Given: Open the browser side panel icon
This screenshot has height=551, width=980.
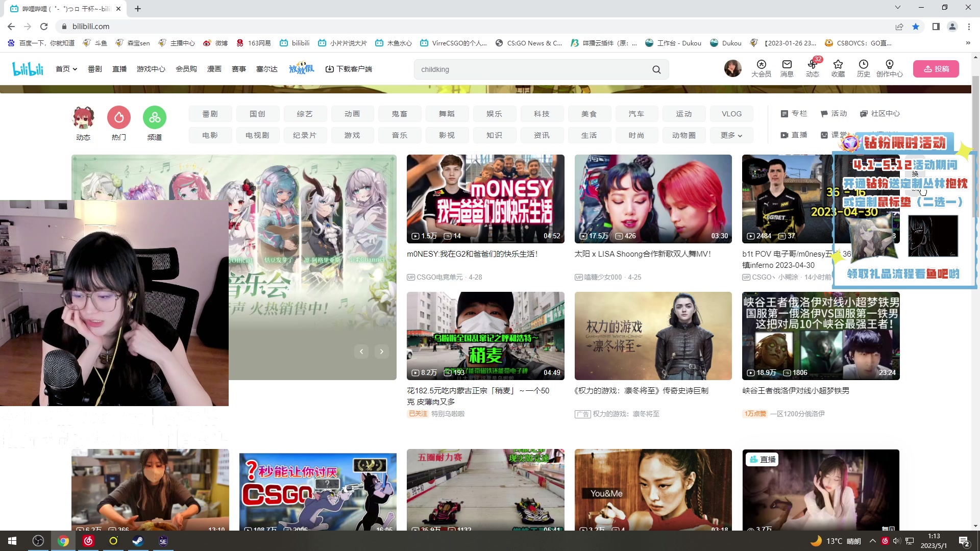Looking at the screenshot, I should tap(936, 27).
